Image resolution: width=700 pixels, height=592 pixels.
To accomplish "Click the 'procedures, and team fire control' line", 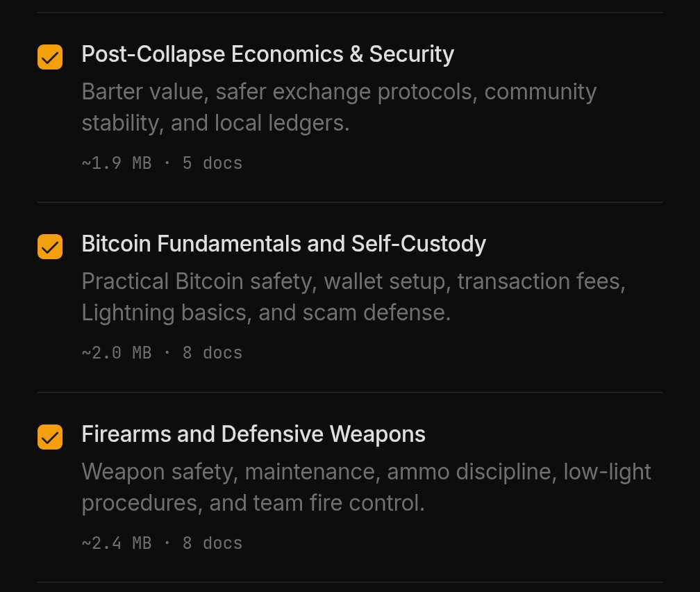I will [253, 503].
